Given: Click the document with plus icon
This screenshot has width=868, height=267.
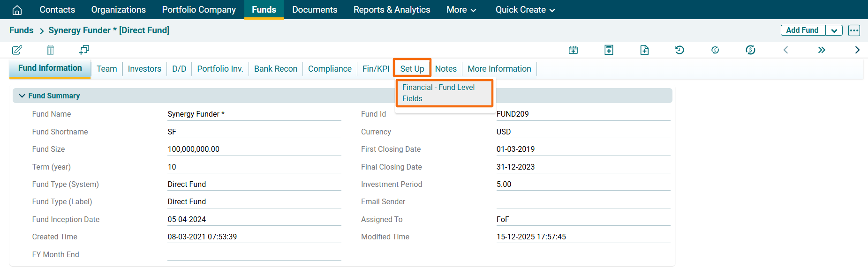Looking at the screenshot, I should click(644, 50).
